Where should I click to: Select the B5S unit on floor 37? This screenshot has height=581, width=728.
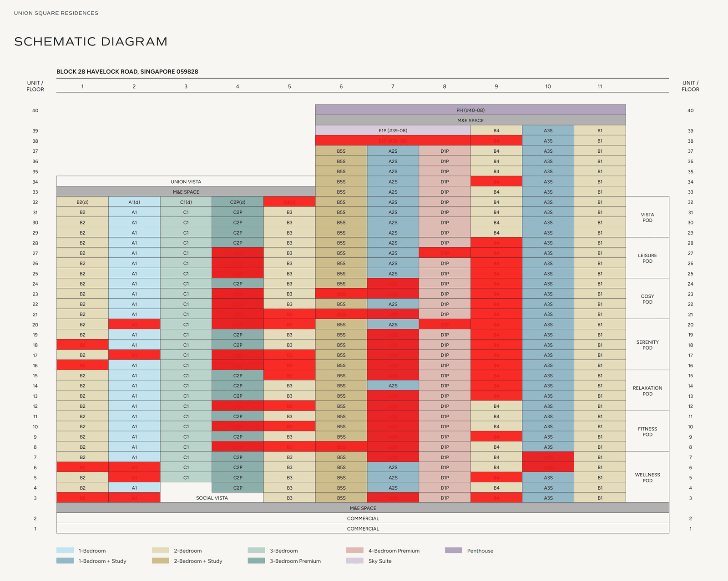(x=341, y=151)
